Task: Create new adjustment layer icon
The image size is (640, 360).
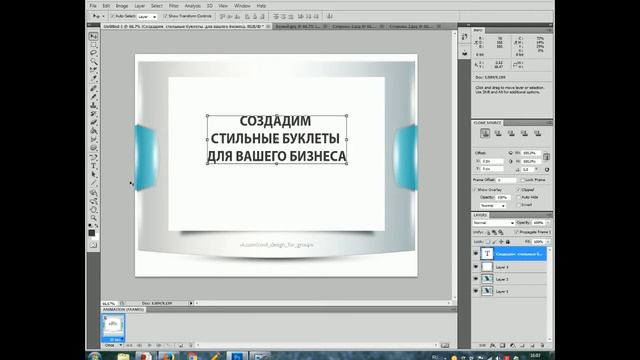Action: coord(512,346)
